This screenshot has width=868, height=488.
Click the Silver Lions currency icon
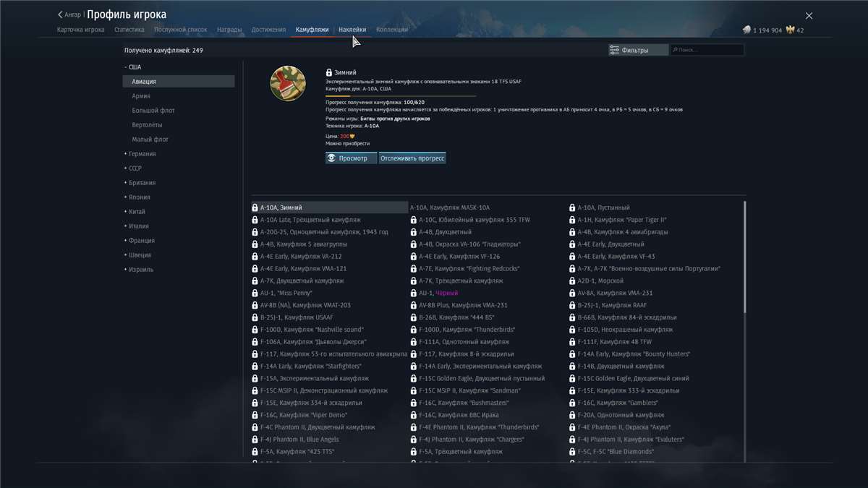coord(746,30)
